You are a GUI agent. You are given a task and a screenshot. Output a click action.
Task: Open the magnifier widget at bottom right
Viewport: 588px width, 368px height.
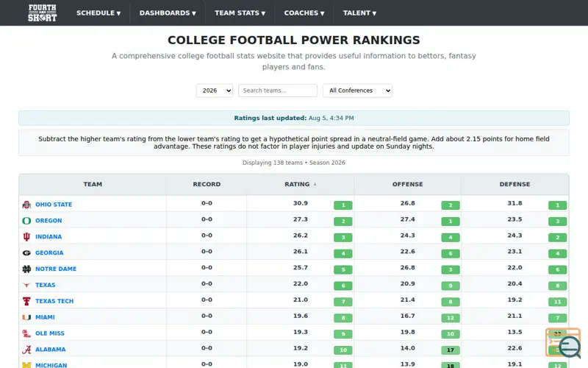click(563, 343)
